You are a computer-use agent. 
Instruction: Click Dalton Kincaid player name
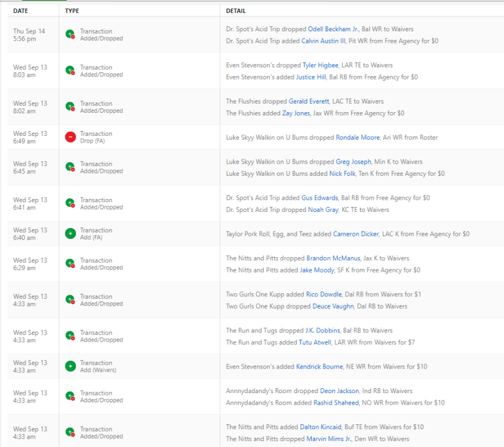[x=321, y=427]
